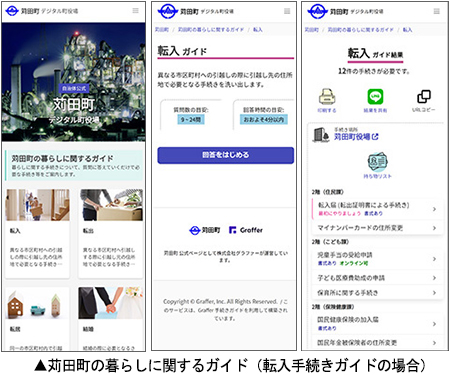Screen dimensions: 450x375
Task: Open the 転入 guide card thumbnail
Action: tap(38, 205)
